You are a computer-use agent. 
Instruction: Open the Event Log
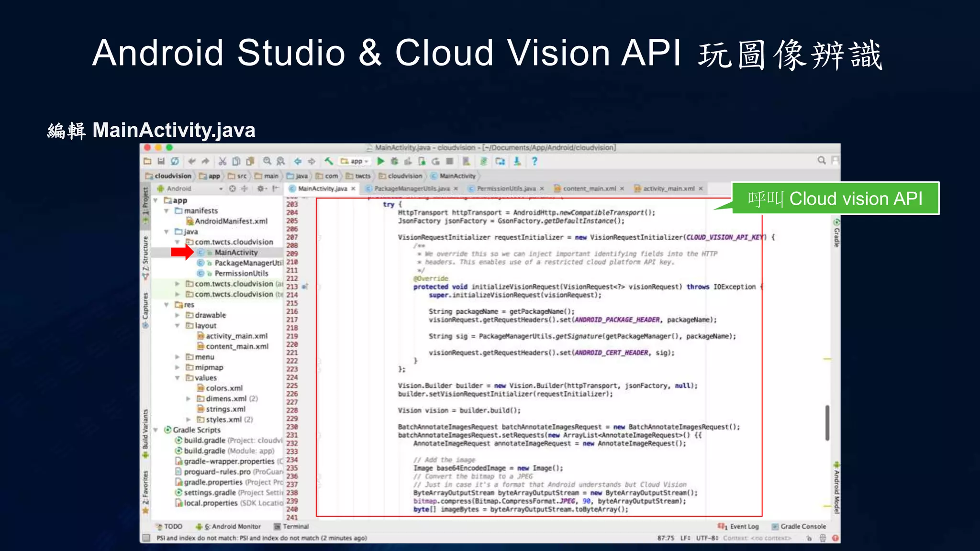738,527
